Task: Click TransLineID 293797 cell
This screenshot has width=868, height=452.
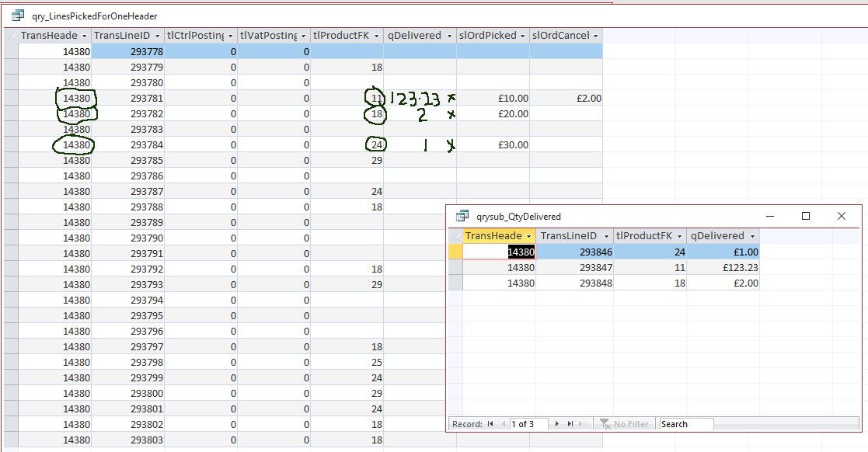Action: point(128,346)
